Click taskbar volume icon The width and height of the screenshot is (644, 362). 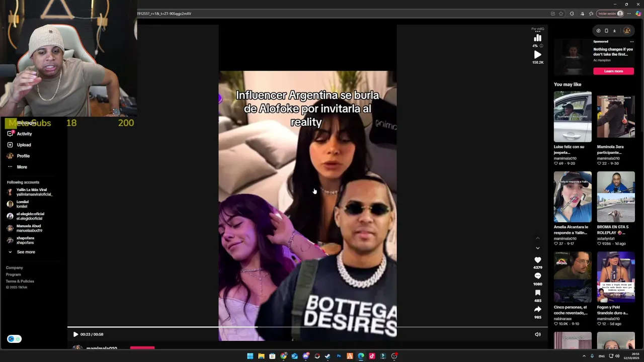pyautogui.click(x=617, y=356)
